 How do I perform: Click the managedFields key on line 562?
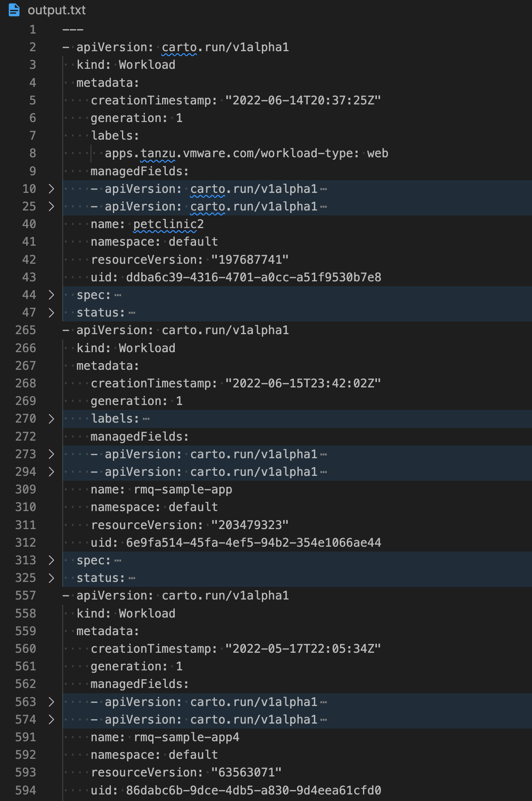(x=140, y=684)
